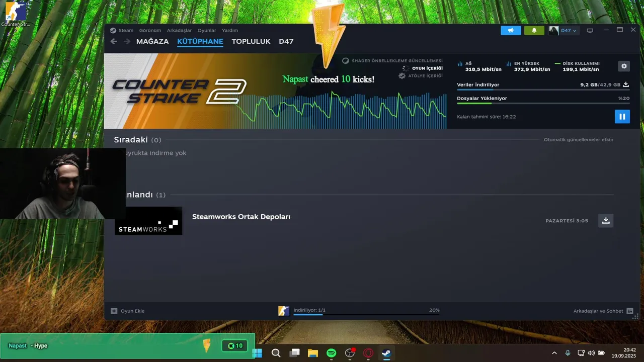Click the PAZARTESİ 3:05 schedule time
This screenshot has width=644, height=362.
567,221
